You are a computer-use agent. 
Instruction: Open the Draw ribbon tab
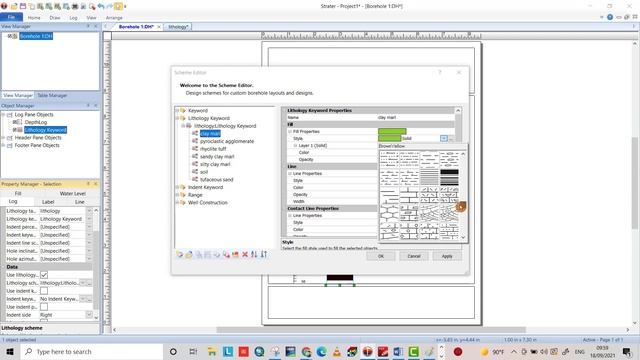click(55, 18)
